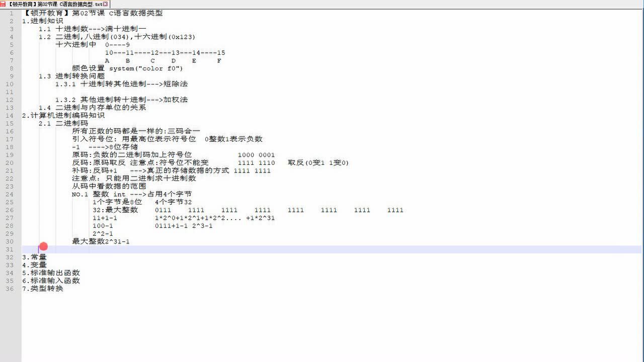Click the binary value 1111 1110
Viewport: 644px width, 362px height.
click(x=256, y=163)
